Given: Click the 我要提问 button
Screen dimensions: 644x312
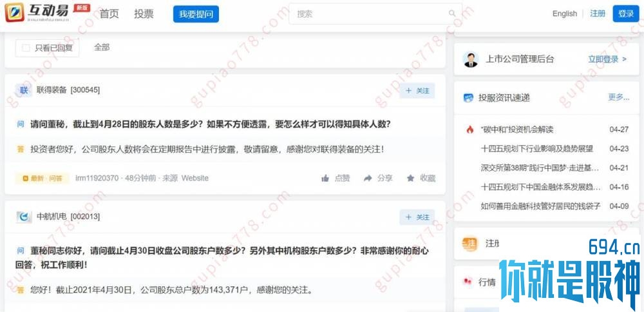Looking at the screenshot, I should point(196,14).
